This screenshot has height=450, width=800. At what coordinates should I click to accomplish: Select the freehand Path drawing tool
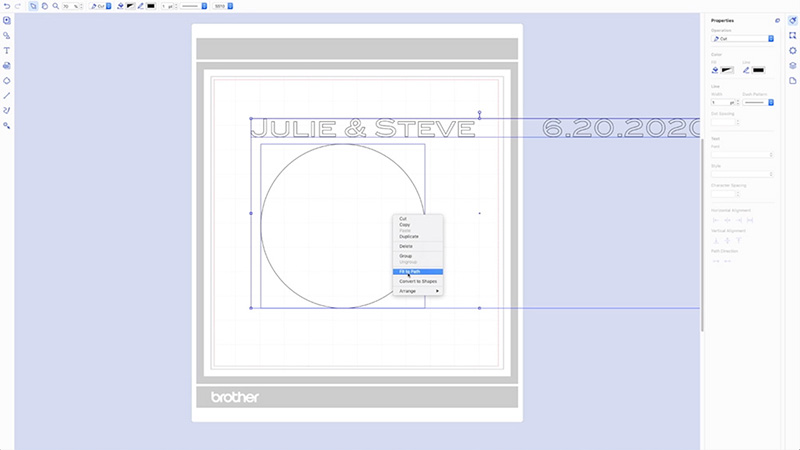7,110
